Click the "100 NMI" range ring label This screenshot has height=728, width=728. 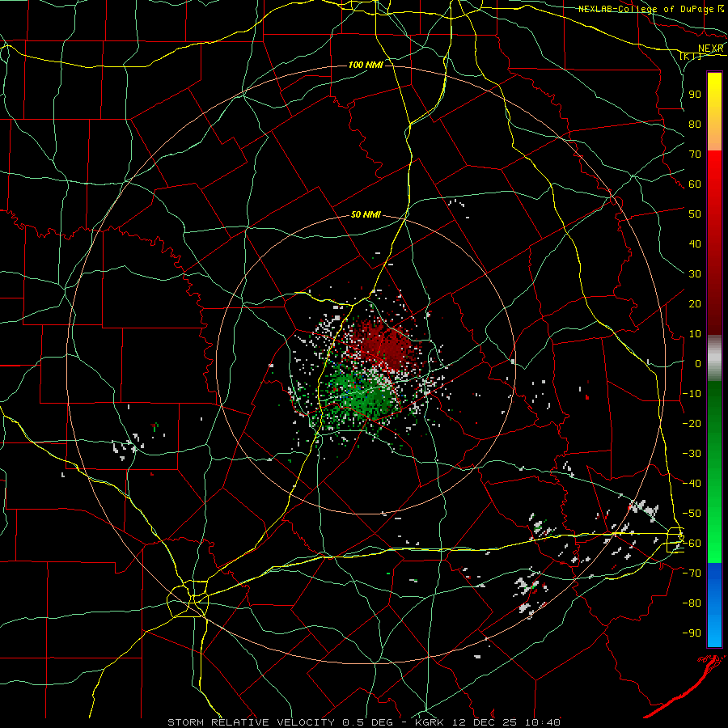pyautogui.click(x=366, y=65)
